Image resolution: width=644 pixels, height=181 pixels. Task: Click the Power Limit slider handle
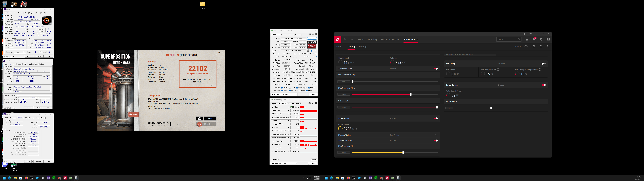(491, 108)
